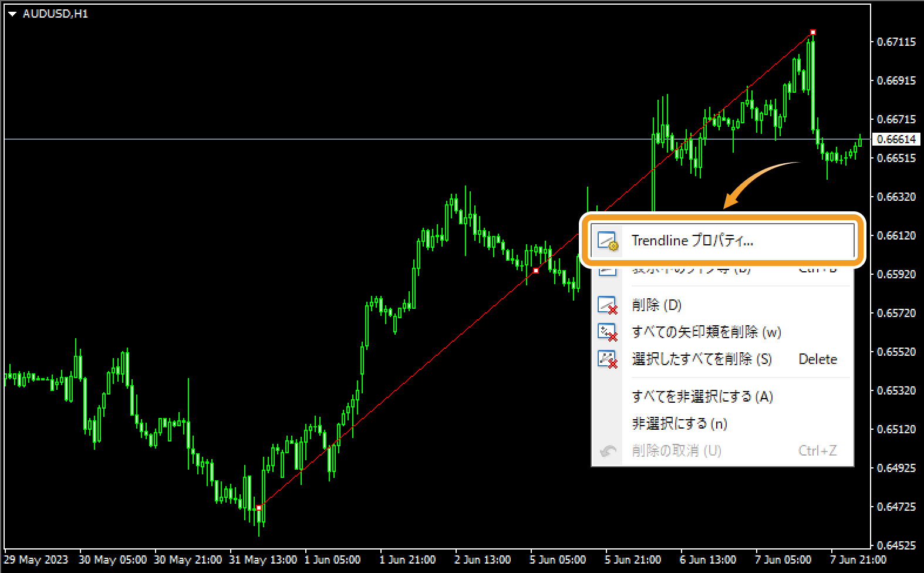This screenshot has width=924, height=573.
Task: Click the 0.67115 price scale label
Action: [896, 42]
